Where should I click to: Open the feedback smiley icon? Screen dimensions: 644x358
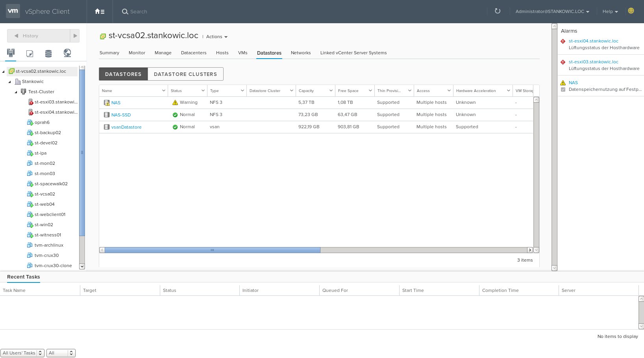click(631, 11)
